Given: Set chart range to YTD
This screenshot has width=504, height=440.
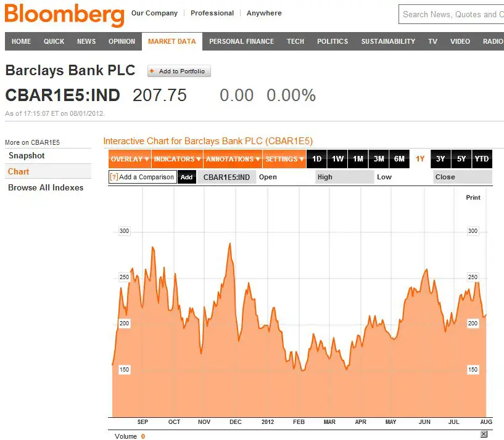Looking at the screenshot, I should [482, 159].
